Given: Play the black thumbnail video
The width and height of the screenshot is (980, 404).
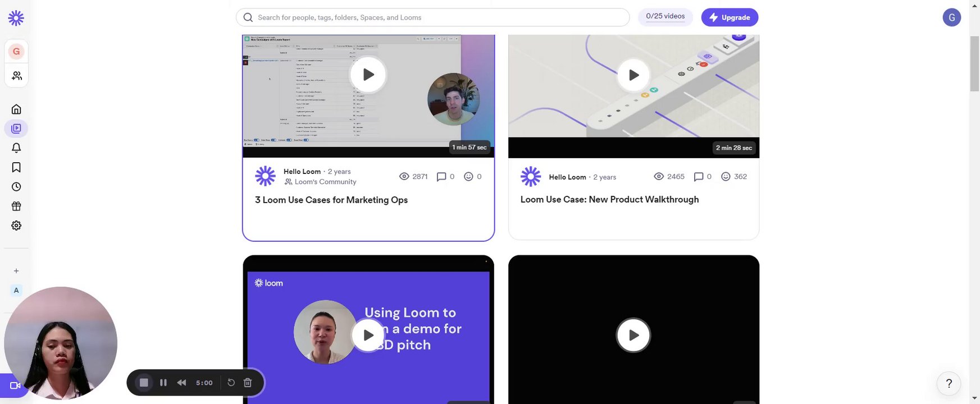Looking at the screenshot, I should tap(633, 335).
